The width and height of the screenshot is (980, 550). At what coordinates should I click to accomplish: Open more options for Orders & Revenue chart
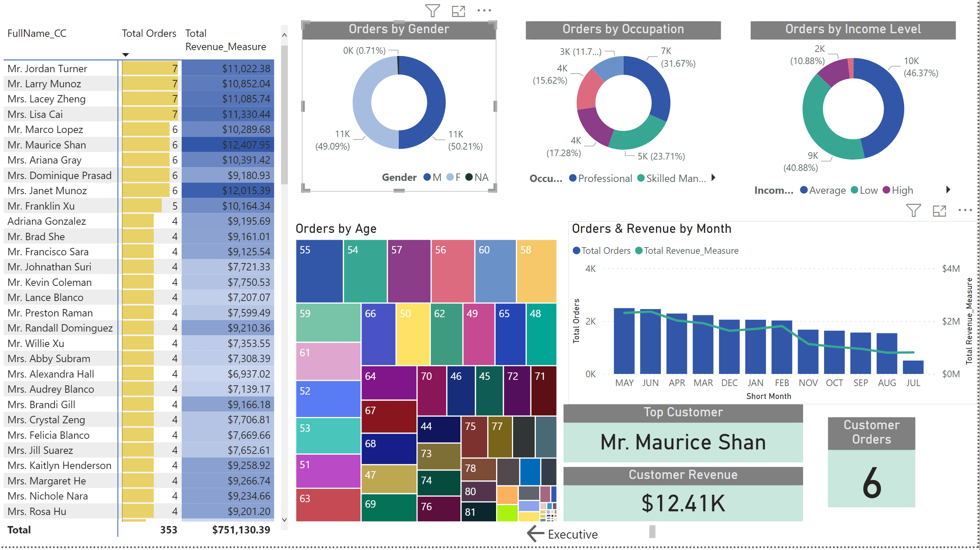[965, 210]
